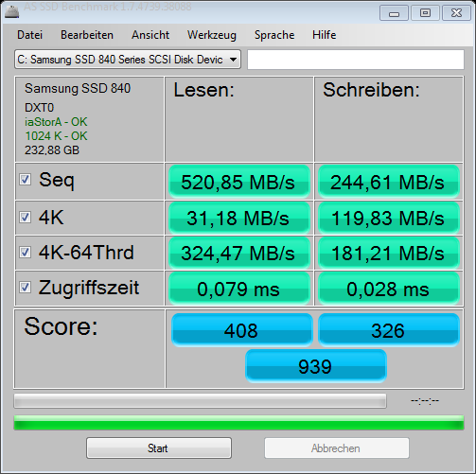476x474 pixels.
Task: Click the write score 326
Action: [389, 330]
